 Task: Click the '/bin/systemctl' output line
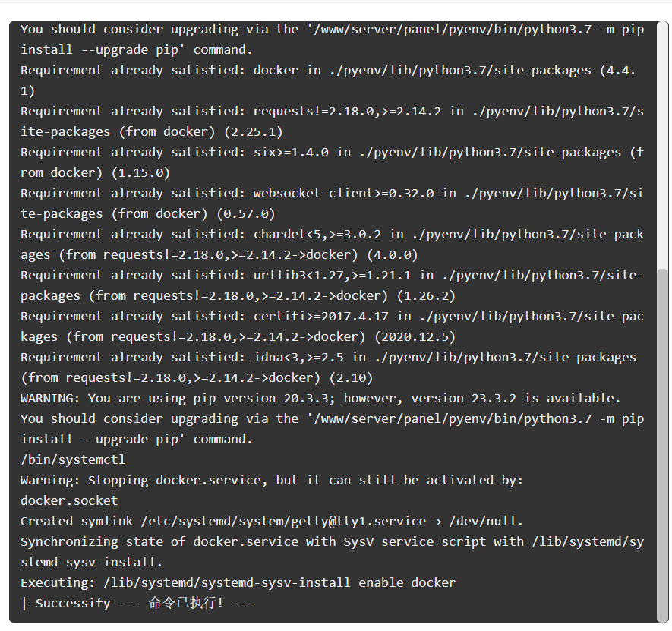[73, 459]
